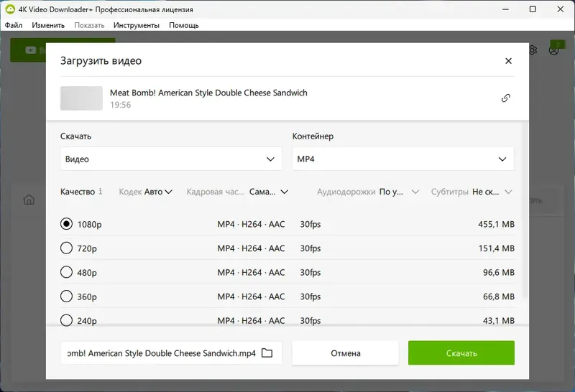Choose the 360p quality radio button
575x392 pixels.
67,297
